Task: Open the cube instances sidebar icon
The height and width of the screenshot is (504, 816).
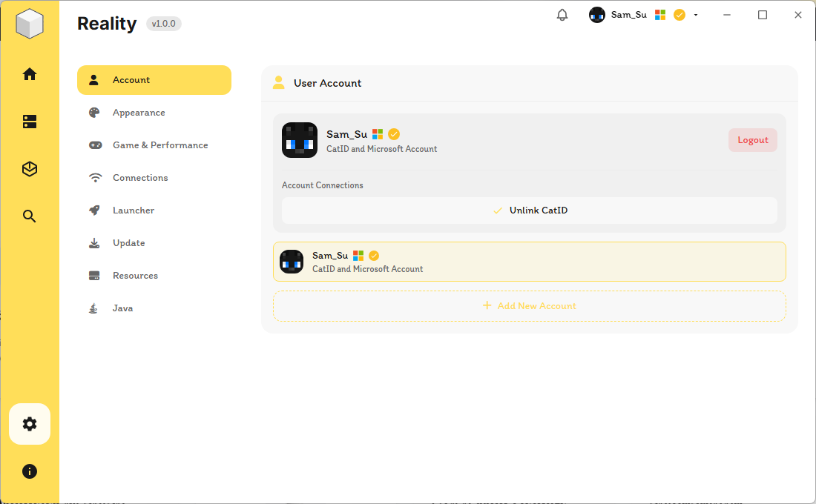Action: (x=30, y=169)
